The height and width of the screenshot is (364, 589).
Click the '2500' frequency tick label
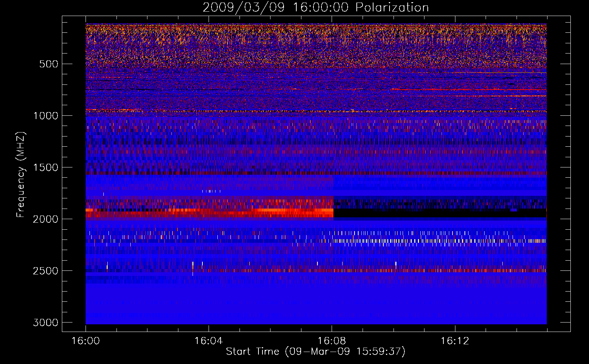(46, 271)
